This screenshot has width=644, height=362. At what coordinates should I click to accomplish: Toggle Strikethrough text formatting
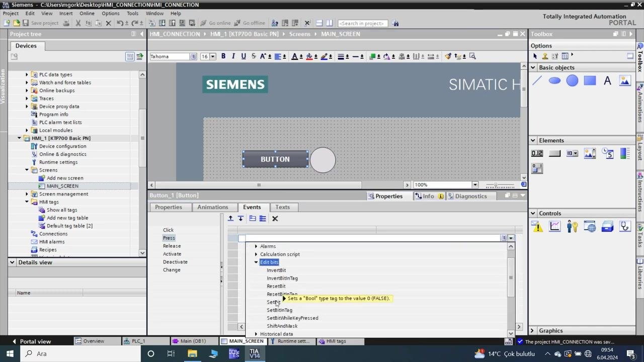point(253,56)
